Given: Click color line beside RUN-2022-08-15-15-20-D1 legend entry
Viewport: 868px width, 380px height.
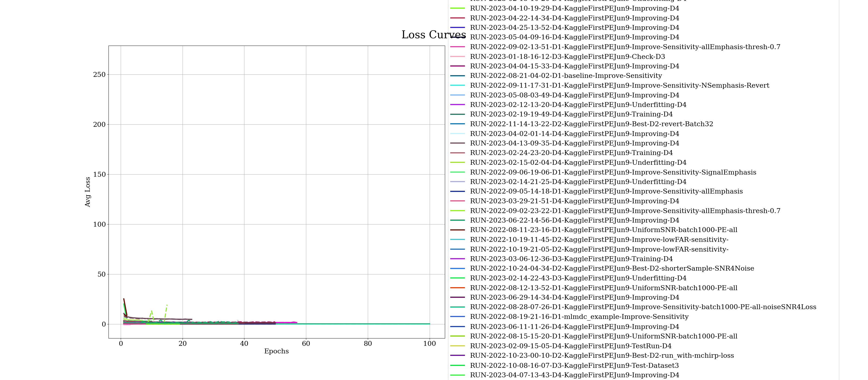Looking at the screenshot, I should click(x=458, y=336).
